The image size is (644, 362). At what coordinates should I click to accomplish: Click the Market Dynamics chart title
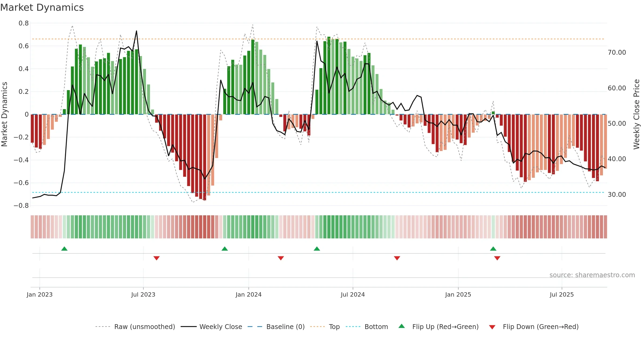42,8
